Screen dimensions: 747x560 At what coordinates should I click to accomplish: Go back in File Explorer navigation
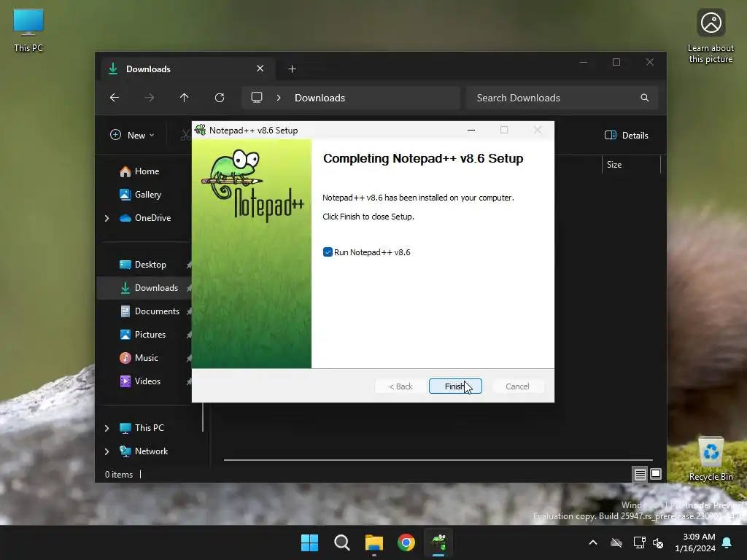click(115, 98)
